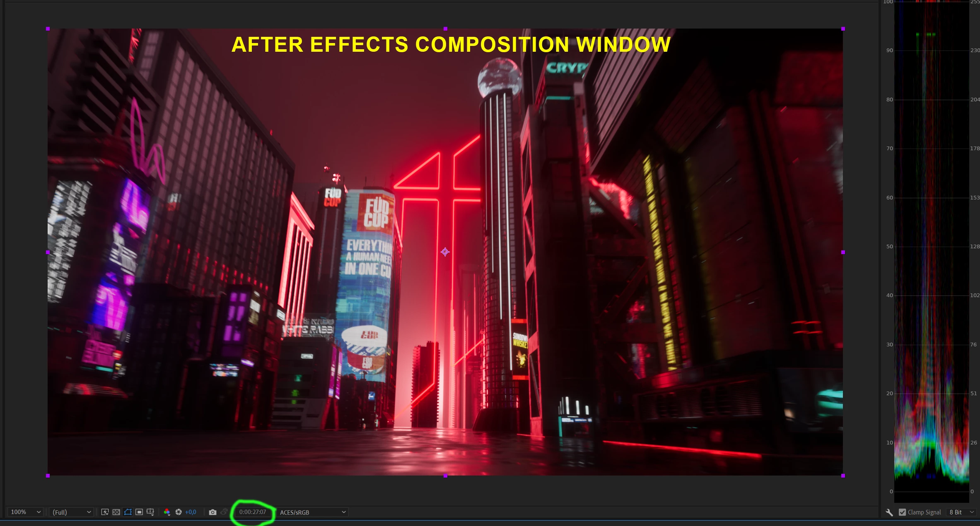This screenshot has width=980, height=526.
Task: Click the top-left purple layer handle
Action: tap(48, 29)
